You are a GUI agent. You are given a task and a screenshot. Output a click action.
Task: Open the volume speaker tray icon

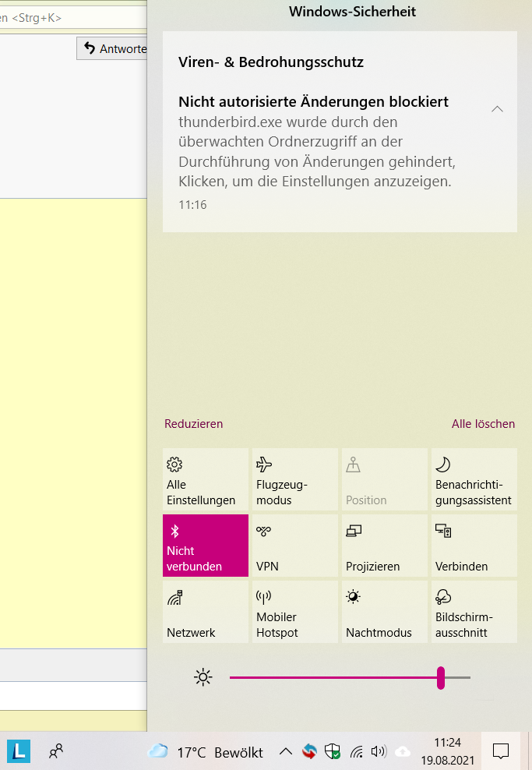tap(379, 751)
